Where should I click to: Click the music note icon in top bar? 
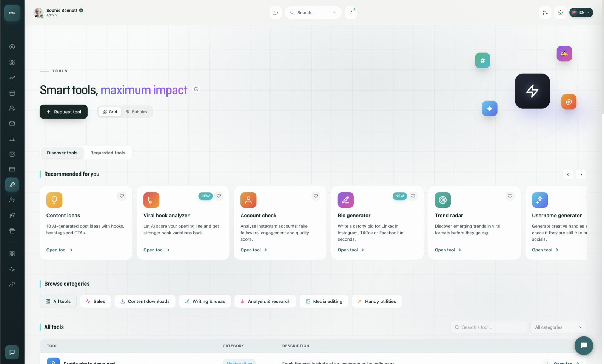click(351, 12)
